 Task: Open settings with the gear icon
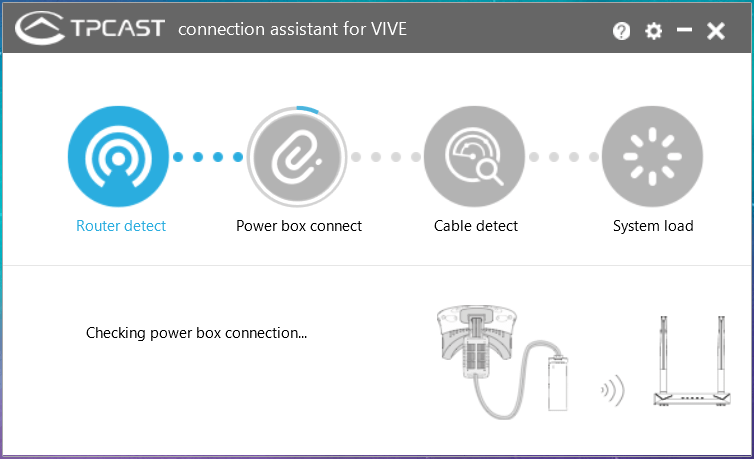pyautogui.click(x=653, y=31)
